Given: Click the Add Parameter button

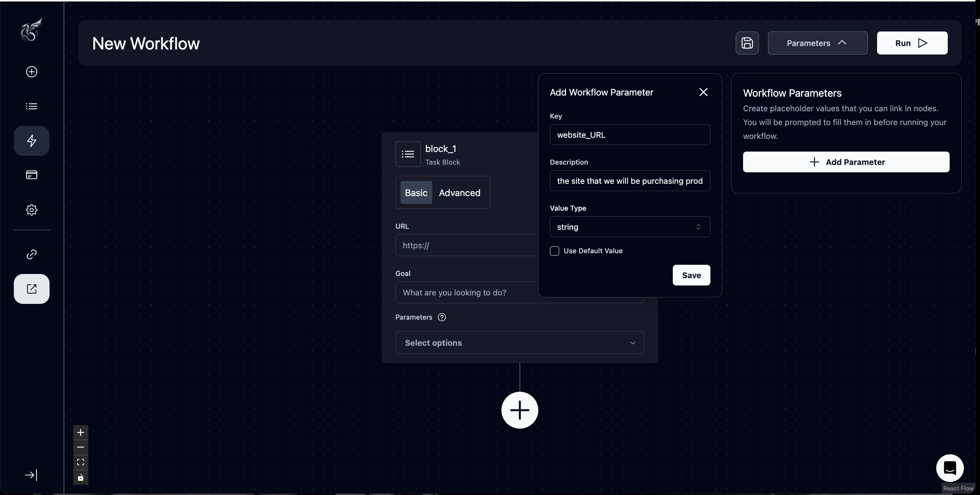Looking at the screenshot, I should pos(846,162).
